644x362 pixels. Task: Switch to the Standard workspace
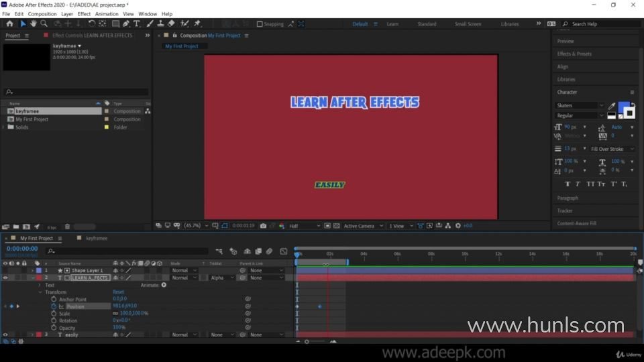click(x=427, y=24)
